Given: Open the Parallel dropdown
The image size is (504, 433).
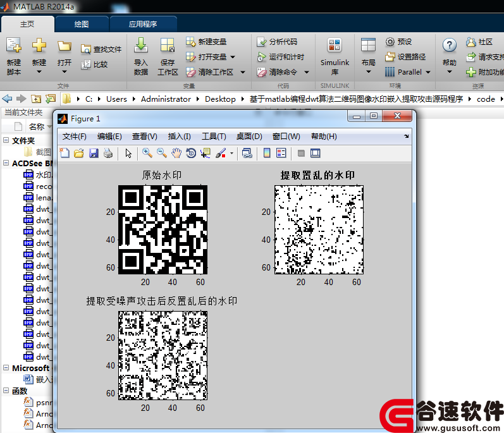Looking at the screenshot, I should (428, 72).
